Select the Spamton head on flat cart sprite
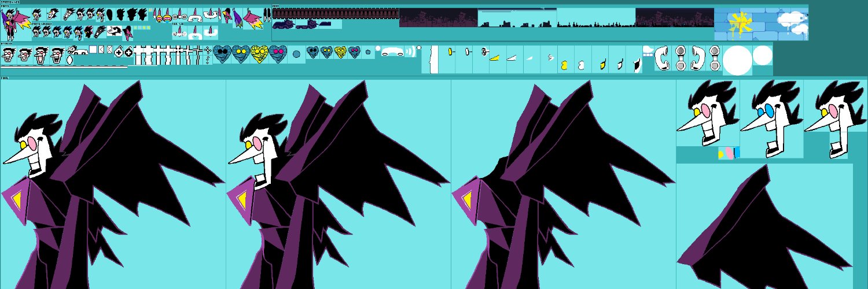The image size is (868, 289). tap(78, 50)
